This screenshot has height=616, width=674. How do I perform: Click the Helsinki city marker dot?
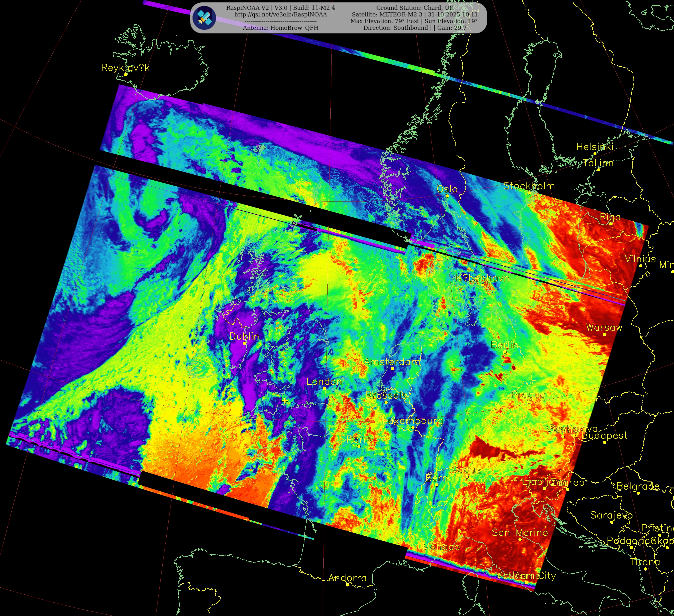tap(595, 154)
